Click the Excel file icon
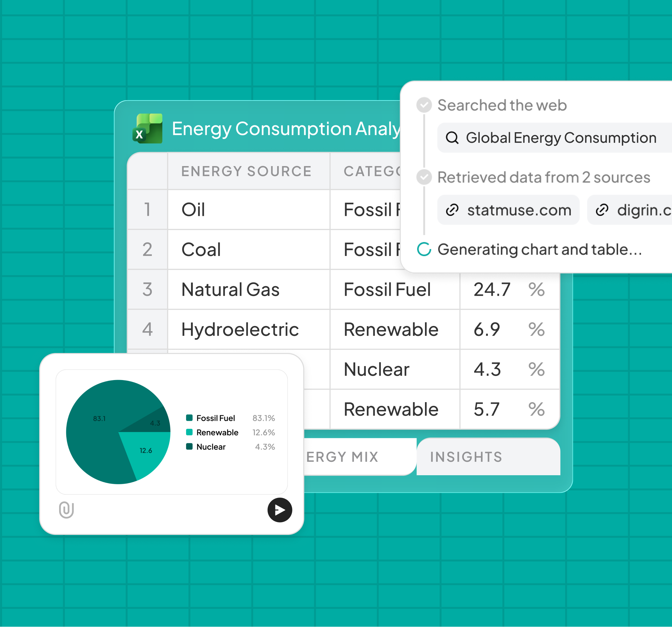 tap(148, 129)
